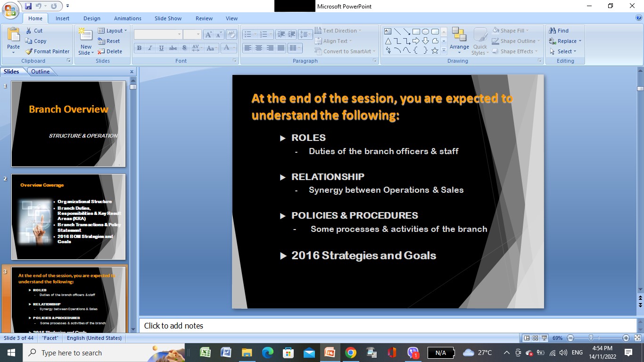
Task: Open the Font dialog launcher
Action: 235,61
